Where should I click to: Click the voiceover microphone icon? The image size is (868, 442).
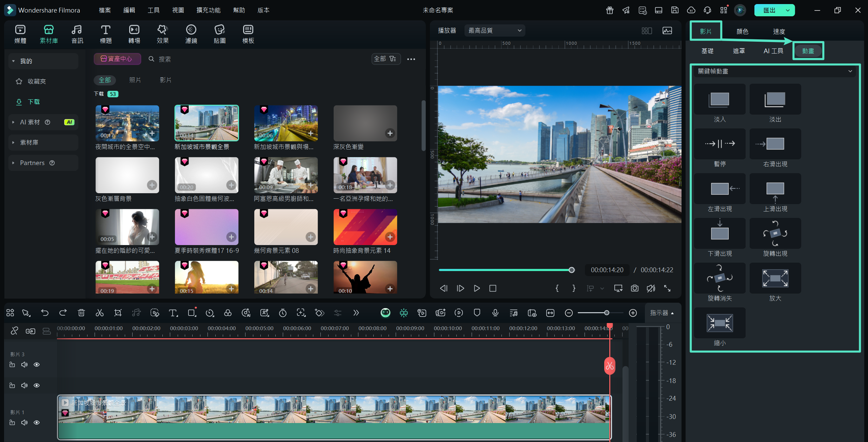[495, 313]
